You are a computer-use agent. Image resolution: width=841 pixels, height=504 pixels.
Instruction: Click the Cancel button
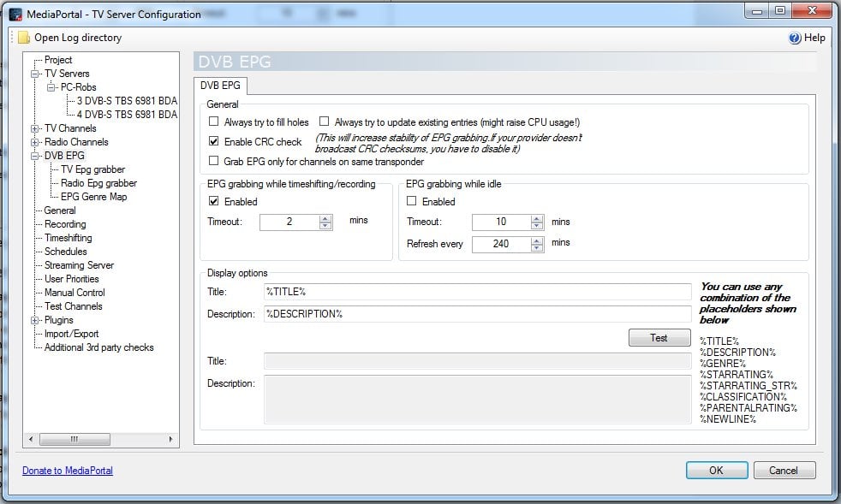pos(784,471)
